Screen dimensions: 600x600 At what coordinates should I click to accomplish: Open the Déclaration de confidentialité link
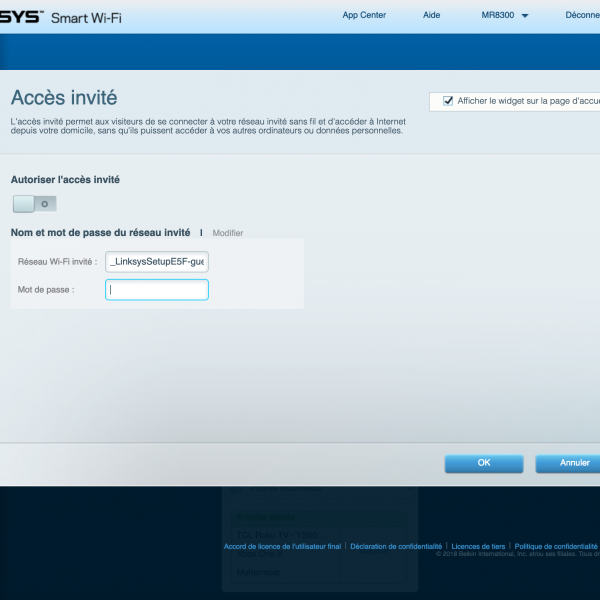[395, 547]
